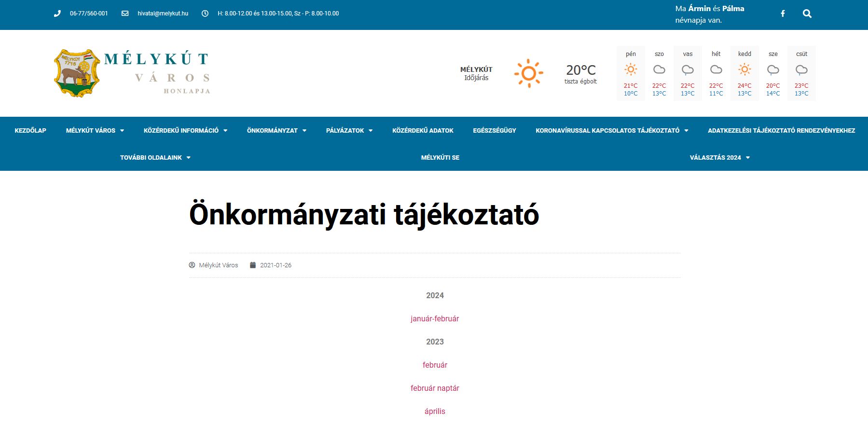Click the phone icon in top bar
This screenshot has width=868, height=427.
(57, 14)
